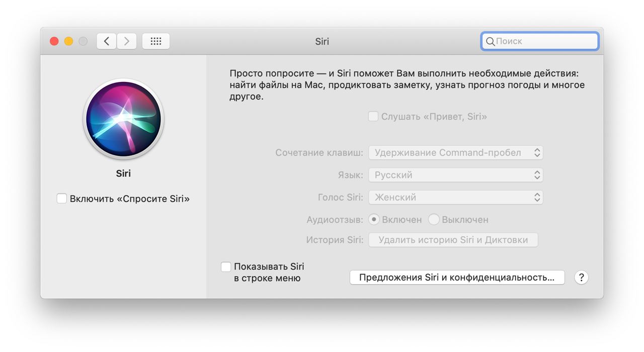This screenshot has width=644, height=352.
Task: Click the «Просто попросите» description paragraph
Action: tap(407, 85)
